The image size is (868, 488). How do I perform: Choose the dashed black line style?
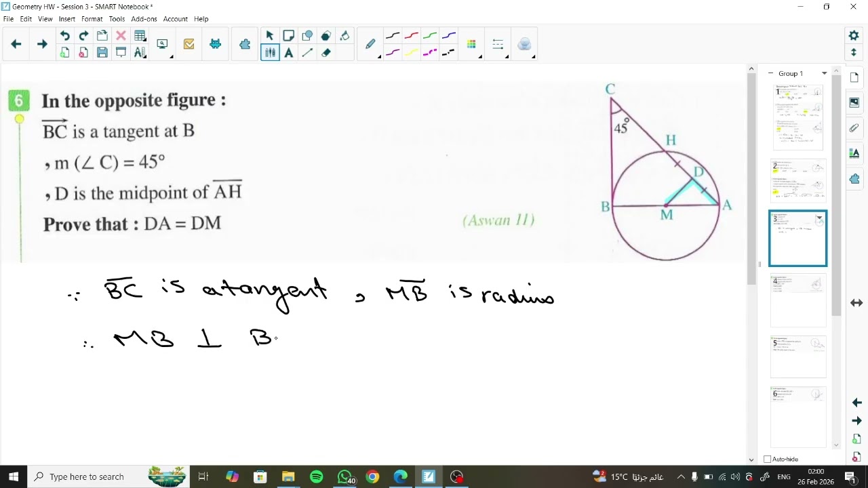click(x=449, y=52)
